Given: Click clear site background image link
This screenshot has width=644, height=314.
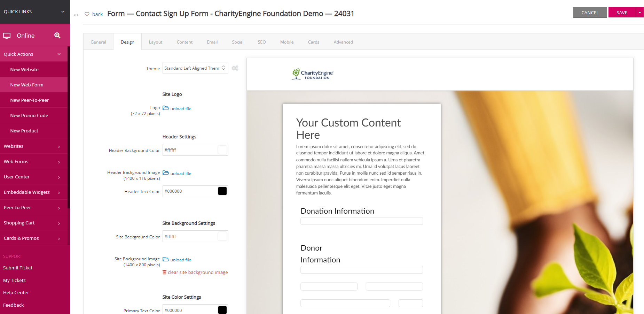Looking at the screenshot, I should click(198, 272).
